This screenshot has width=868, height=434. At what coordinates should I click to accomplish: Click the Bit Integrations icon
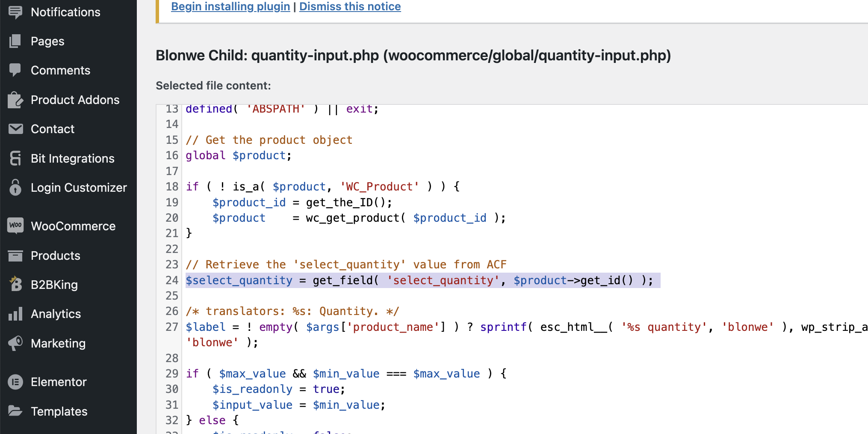point(15,158)
